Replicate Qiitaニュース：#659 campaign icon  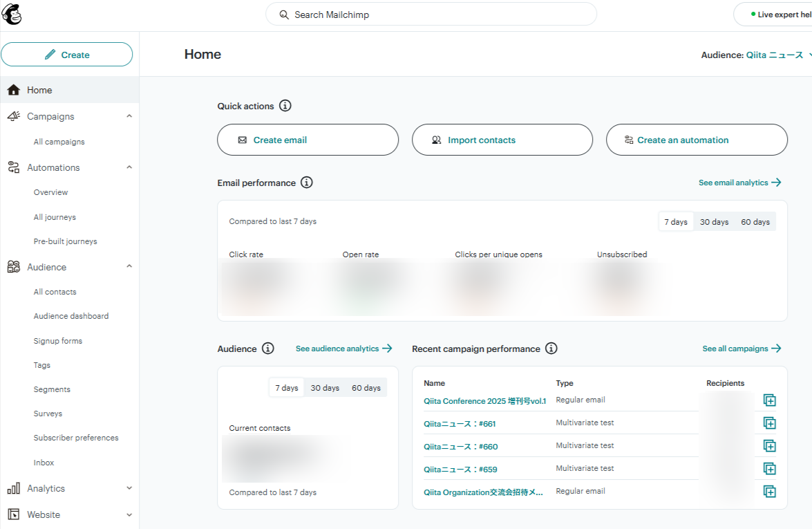(x=770, y=468)
